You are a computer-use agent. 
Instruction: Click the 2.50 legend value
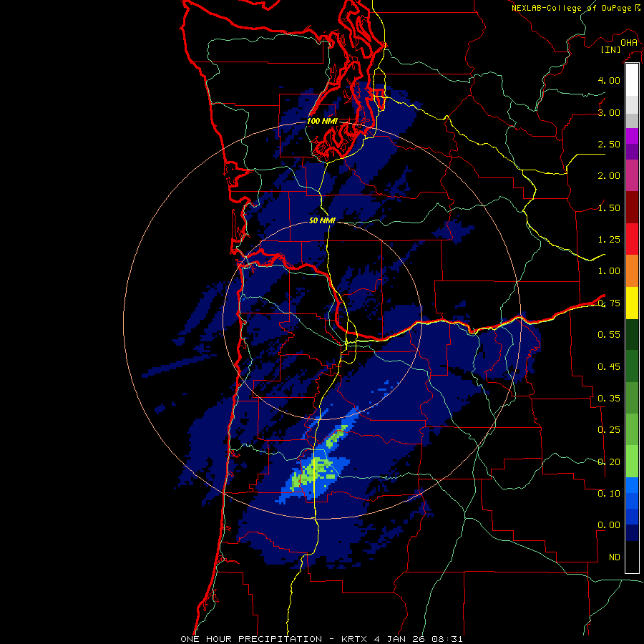click(609, 144)
